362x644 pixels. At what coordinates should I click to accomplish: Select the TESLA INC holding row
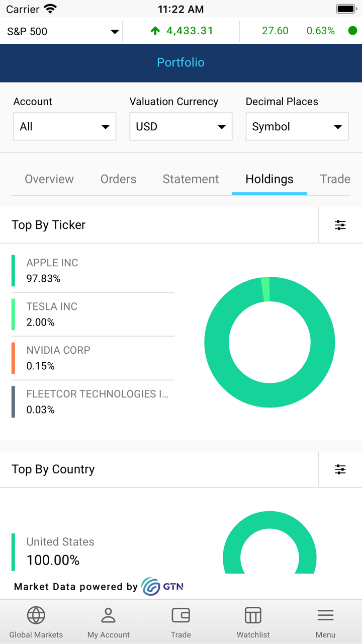[x=93, y=314]
